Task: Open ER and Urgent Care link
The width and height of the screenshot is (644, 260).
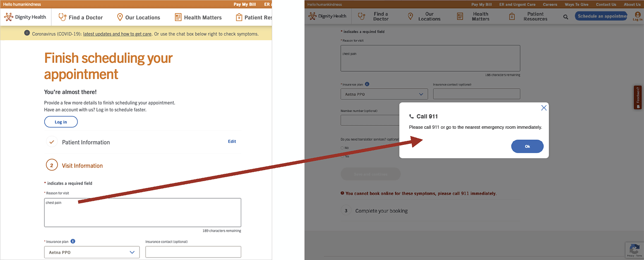Action: 517,4
